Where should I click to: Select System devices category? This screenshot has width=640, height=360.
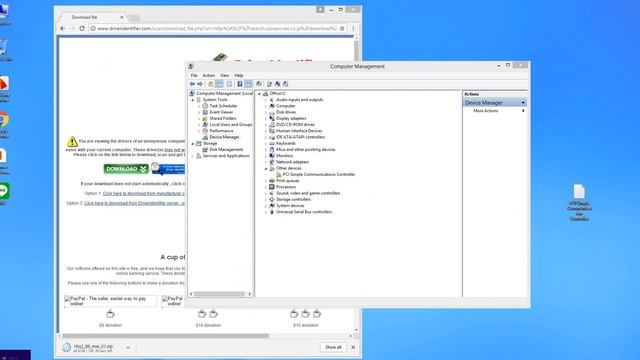[290, 206]
